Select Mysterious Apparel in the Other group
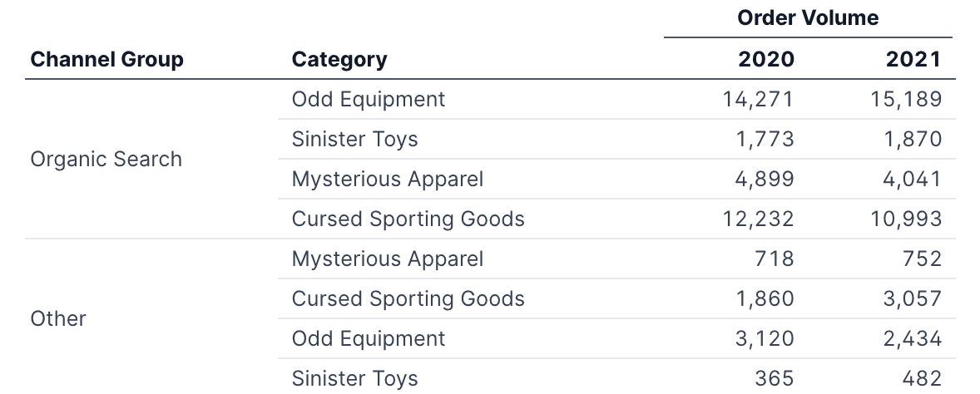980x394 pixels. pos(387,259)
